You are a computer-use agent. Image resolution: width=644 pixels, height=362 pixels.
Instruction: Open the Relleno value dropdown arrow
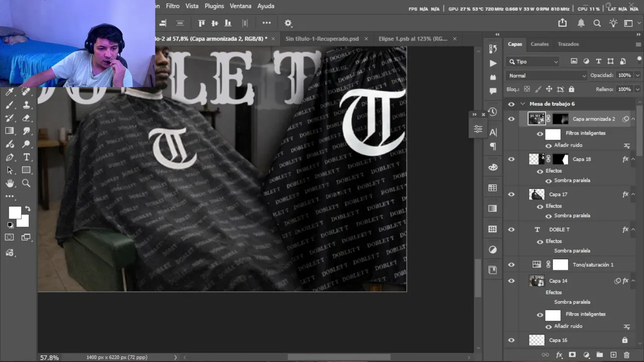(637, 89)
